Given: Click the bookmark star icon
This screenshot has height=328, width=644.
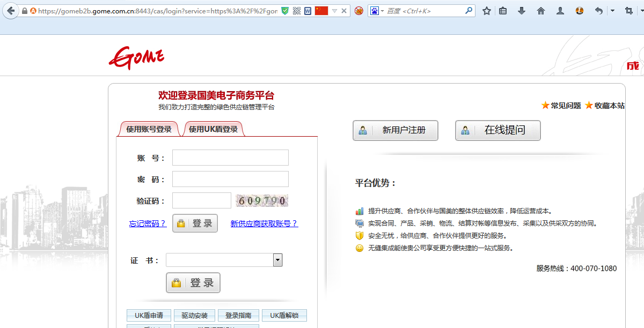Looking at the screenshot, I should (487, 11).
